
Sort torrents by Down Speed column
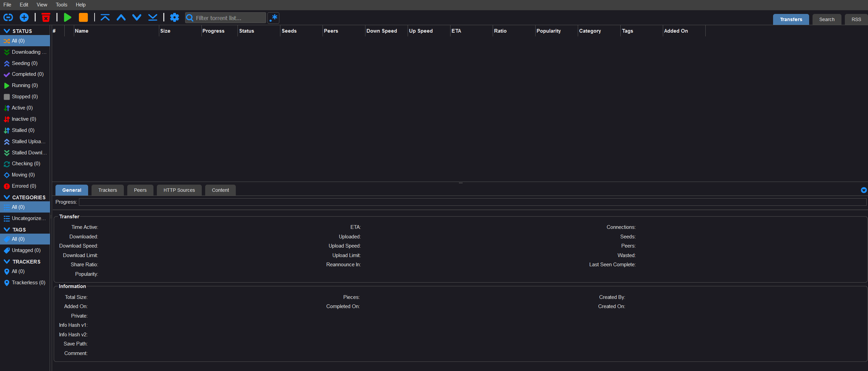pyautogui.click(x=387, y=31)
